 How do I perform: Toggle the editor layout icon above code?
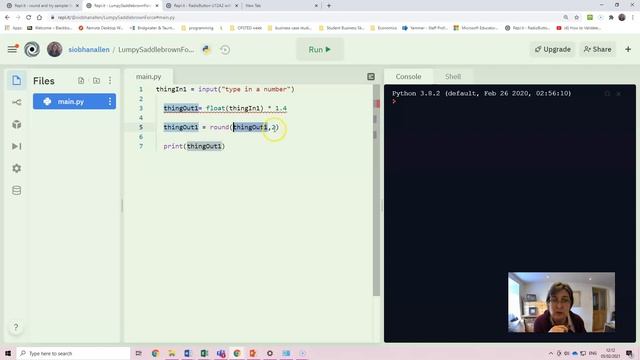coord(371,76)
